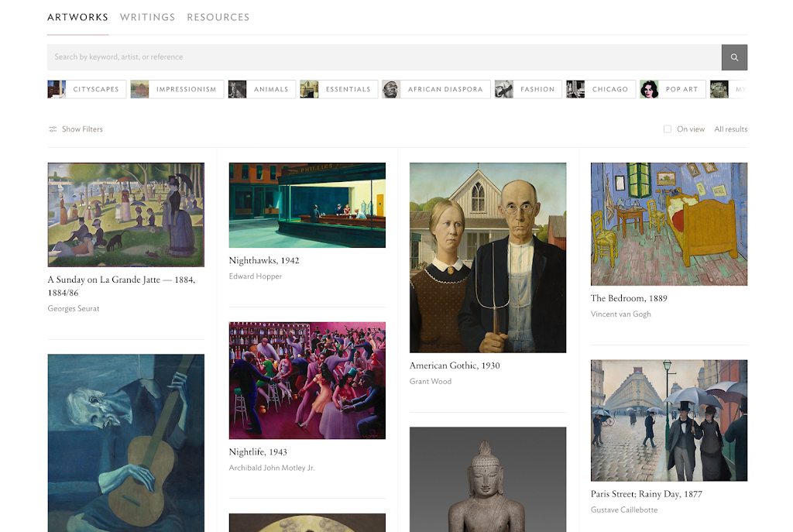
Task: Click the Nighthawks, 1942 title
Action: point(264,260)
